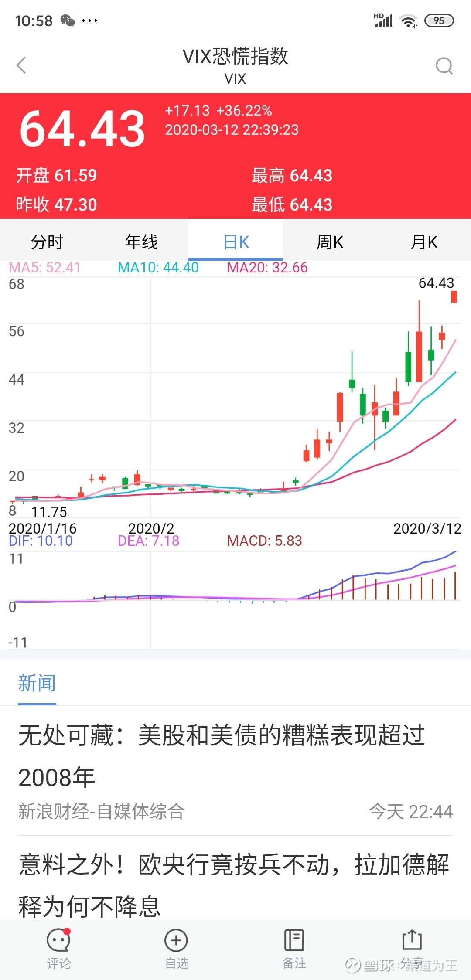Screen dimensions: 471x980
Task: Tap the percentage change +36.22%
Action: [x=244, y=111]
